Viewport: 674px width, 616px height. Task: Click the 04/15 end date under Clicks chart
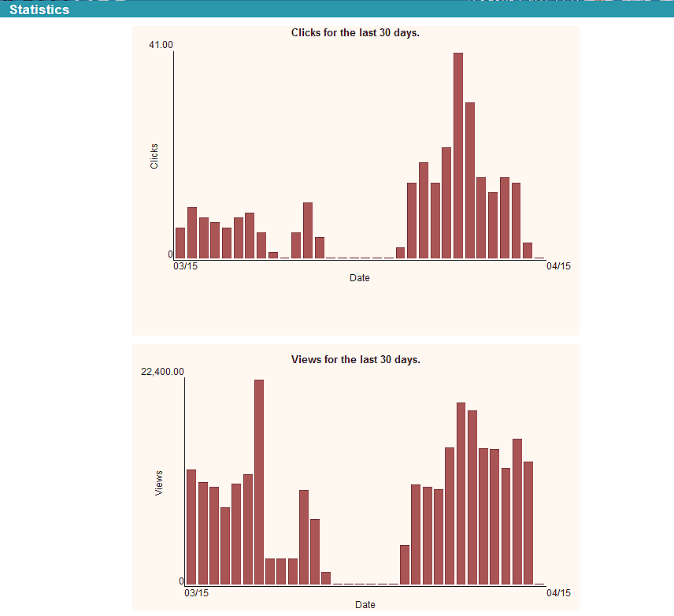558,265
